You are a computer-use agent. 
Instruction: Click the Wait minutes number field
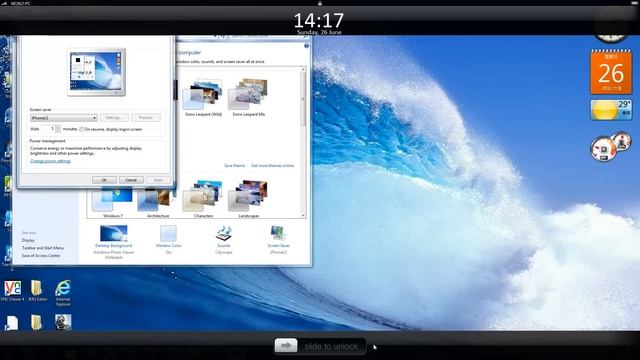[x=49, y=129]
